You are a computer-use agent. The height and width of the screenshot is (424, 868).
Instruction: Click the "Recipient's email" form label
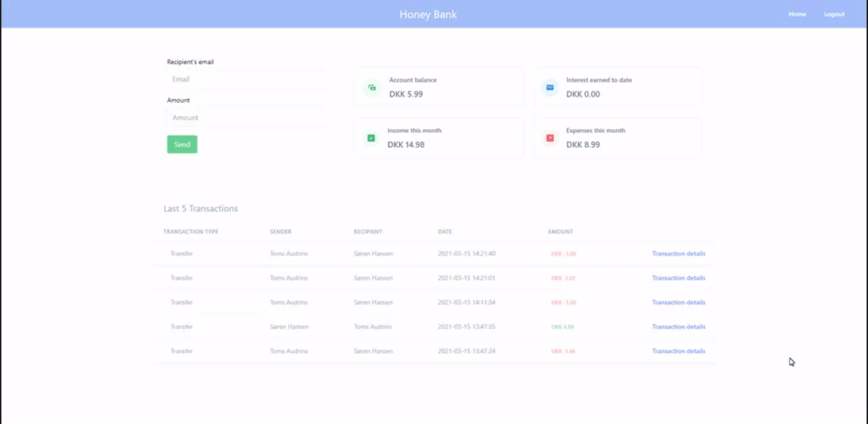pos(190,62)
